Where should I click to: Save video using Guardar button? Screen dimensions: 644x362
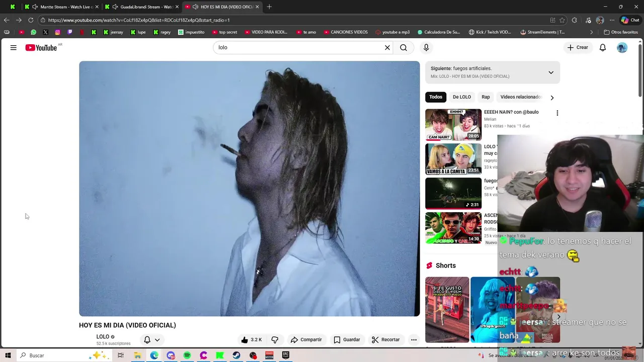(x=347, y=339)
